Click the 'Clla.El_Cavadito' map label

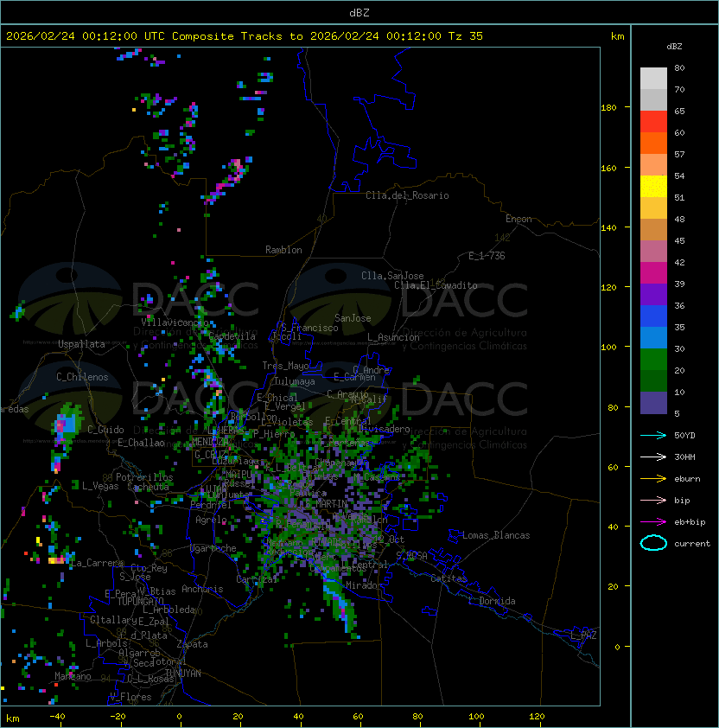(x=436, y=285)
